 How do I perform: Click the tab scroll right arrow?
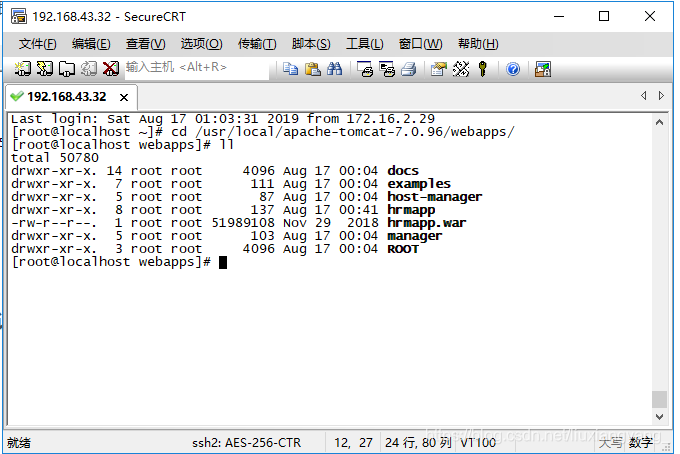pyautogui.click(x=661, y=96)
